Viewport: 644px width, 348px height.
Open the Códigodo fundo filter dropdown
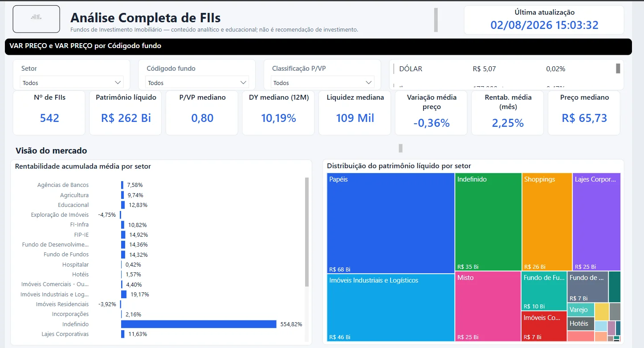click(x=197, y=82)
